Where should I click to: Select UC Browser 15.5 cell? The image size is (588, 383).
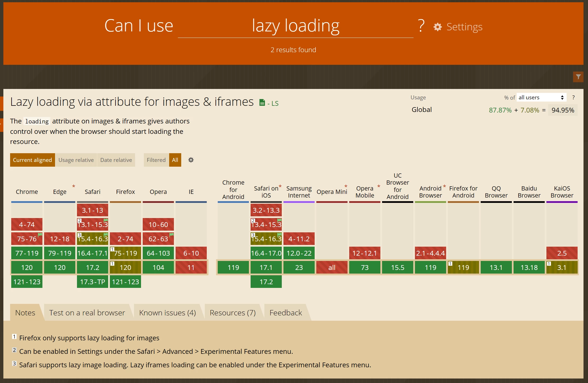coord(398,267)
